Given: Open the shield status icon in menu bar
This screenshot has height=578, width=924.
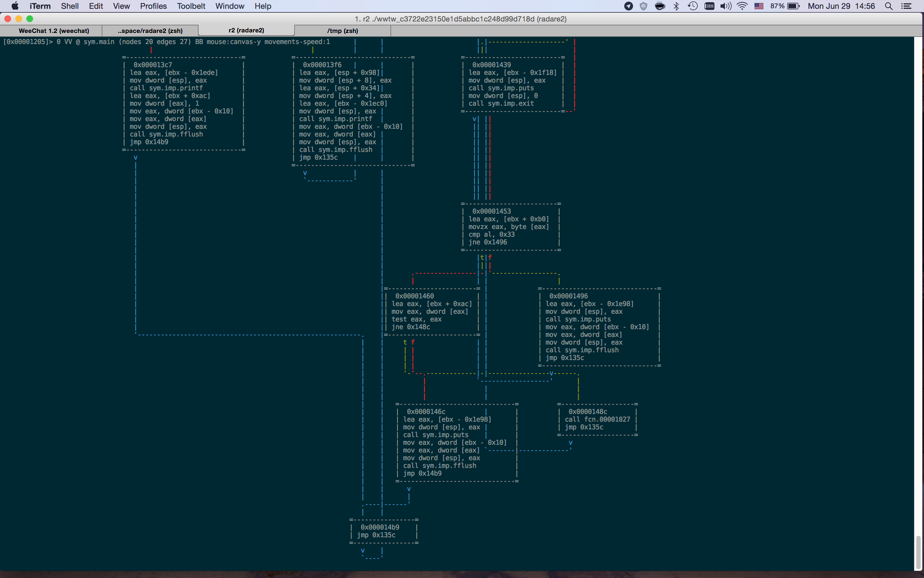Looking at the screenshot, I should click(643, 6).
